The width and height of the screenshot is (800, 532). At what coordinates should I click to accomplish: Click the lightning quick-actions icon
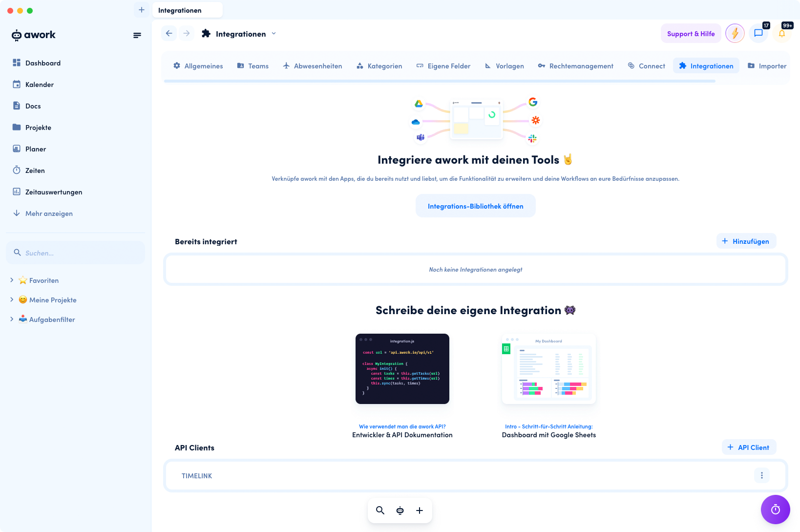(x=735, y=33)
